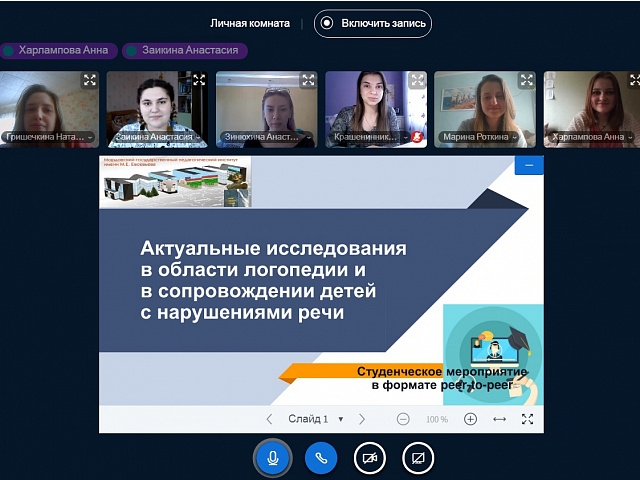The width and height of the screenshot is (640, 480).
Task: Zoom out the presentation with minus icon
Action: [403, 419]
